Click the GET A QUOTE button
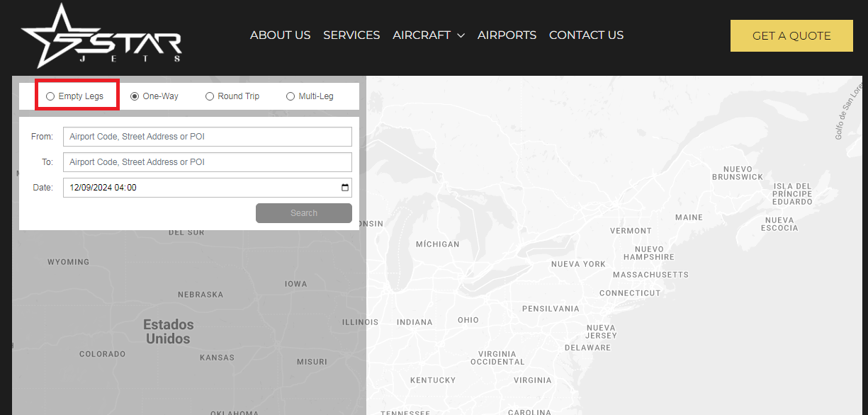 pyautogui.click(x=791, y=35)
